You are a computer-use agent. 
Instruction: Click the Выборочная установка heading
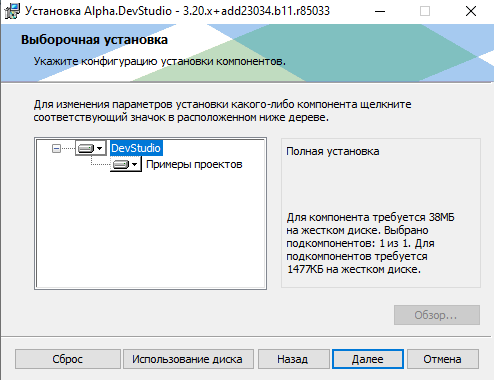tap(94, 40)
